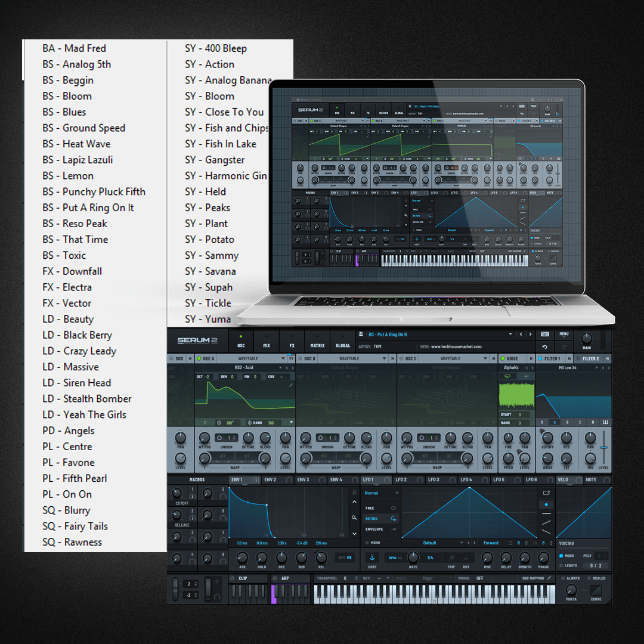The width and height of the screenshot is (644, 644).
Task: Select noise one-shot arrow icon
Action: pyautogui.click(x=525, y=376)
